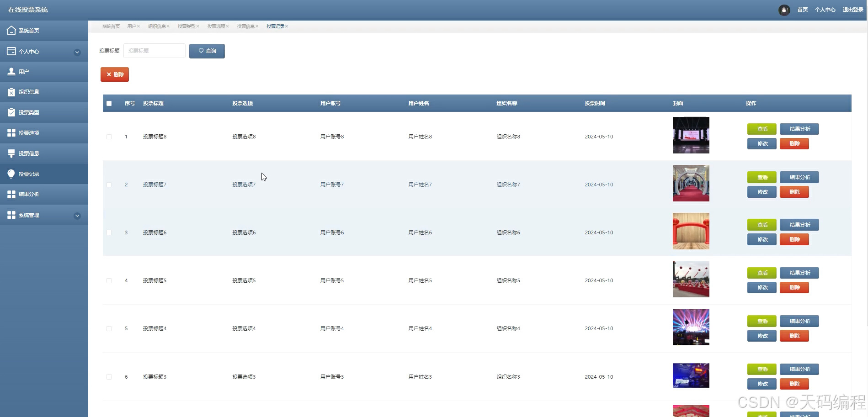Switch to the 组织信息 tab

(157, 26)
